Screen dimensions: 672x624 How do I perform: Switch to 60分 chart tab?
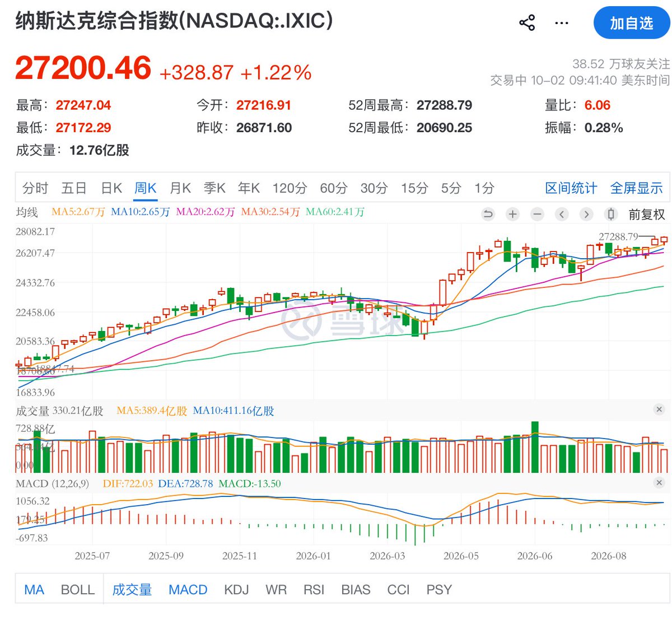point(334,188)
